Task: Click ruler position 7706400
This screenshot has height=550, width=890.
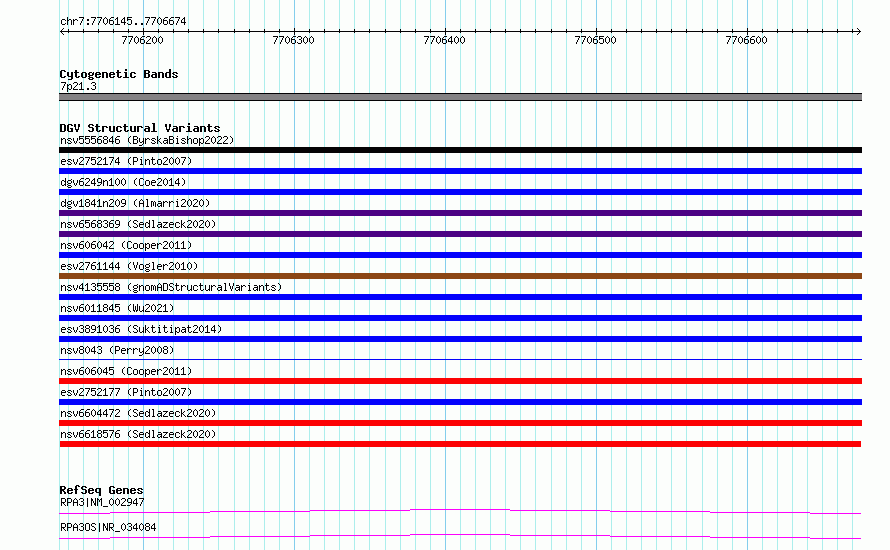Action: pos(444,40)
